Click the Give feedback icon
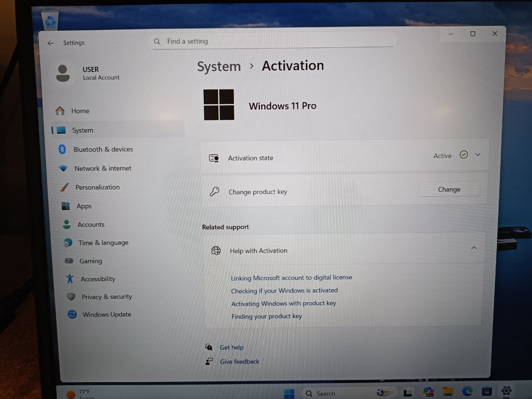The width and height of the screenshot is (532, 399). [x=209, y=361]
